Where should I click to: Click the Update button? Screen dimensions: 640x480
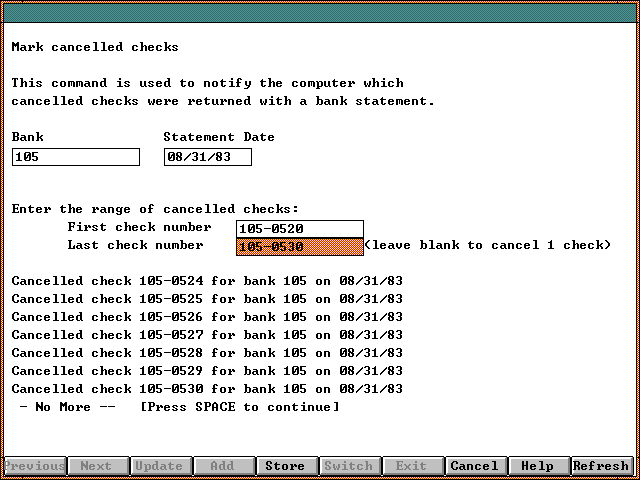[x=159, y=466]
